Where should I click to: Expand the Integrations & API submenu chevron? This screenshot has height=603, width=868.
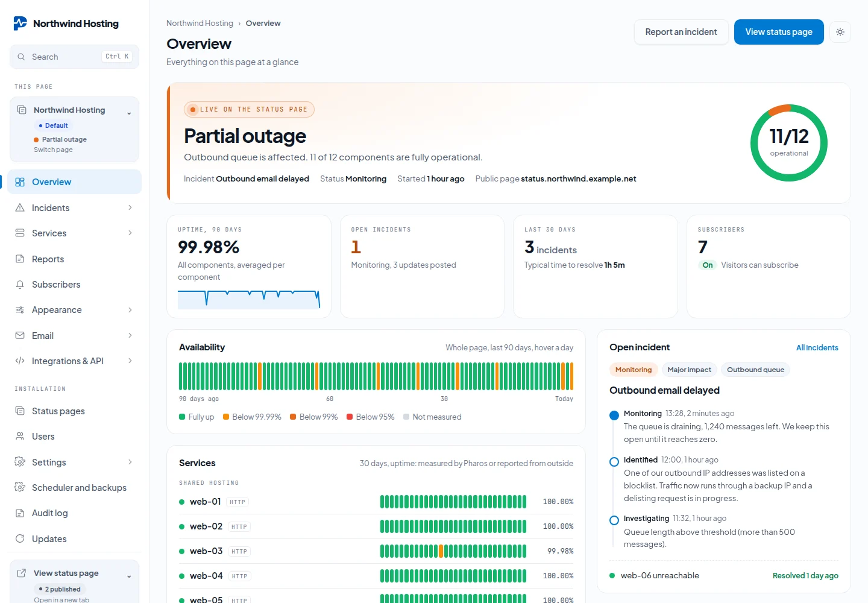[130, 361]
